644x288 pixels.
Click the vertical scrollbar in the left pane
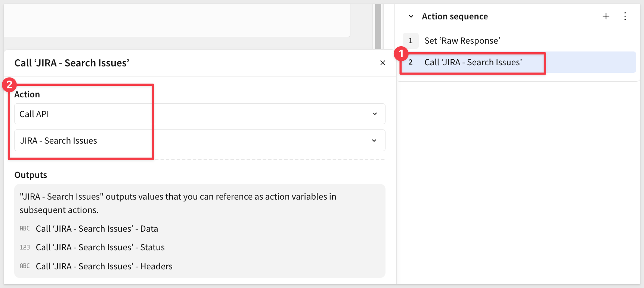378,26
